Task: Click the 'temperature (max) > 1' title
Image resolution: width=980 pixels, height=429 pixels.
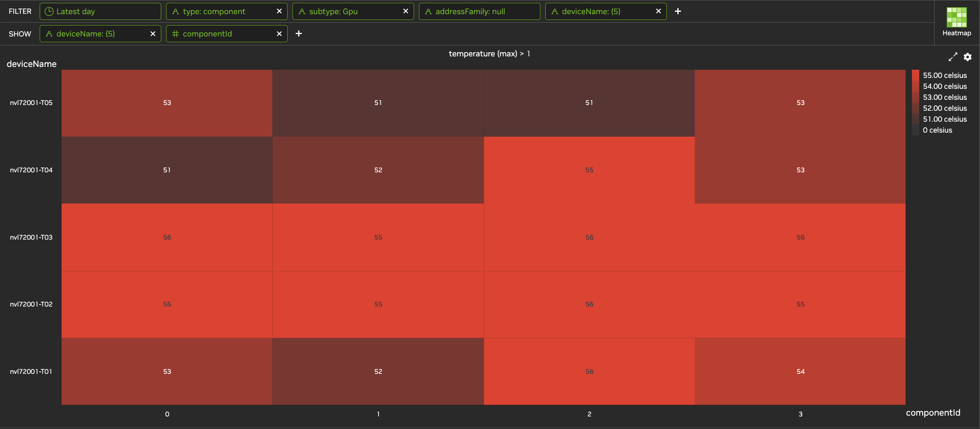Action: click(x=489, y=54)
